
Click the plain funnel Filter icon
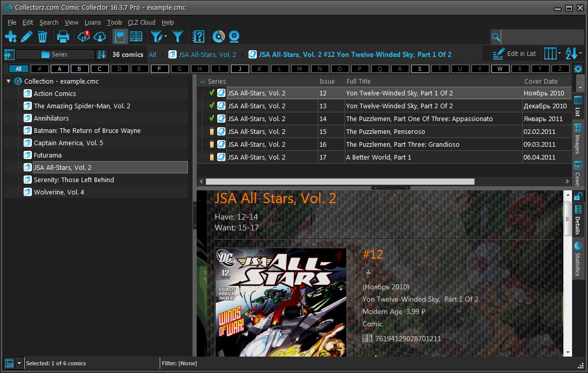178,37
